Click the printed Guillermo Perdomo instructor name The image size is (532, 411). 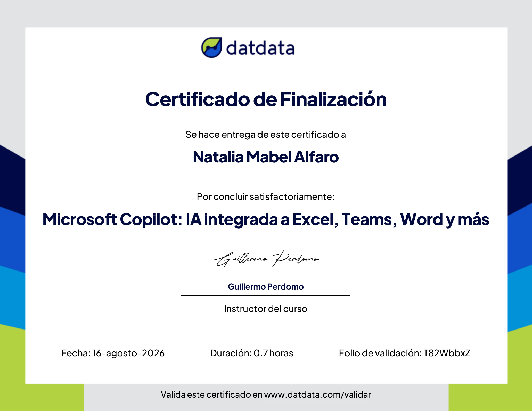(x=266, y=287)
